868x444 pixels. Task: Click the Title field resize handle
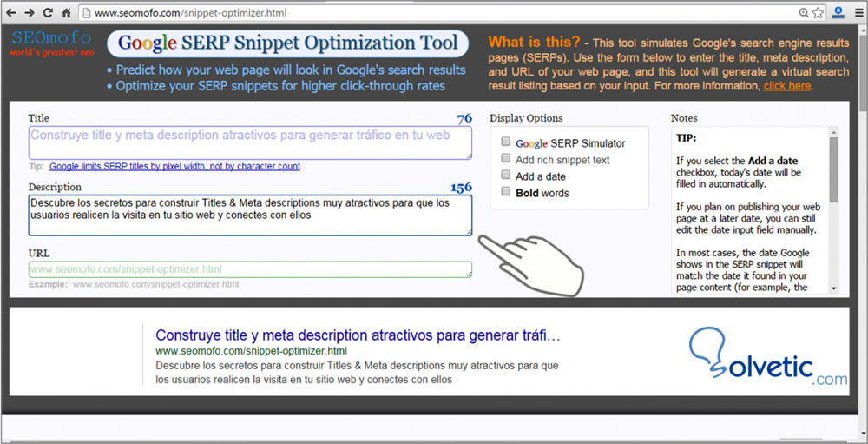tap(469, 157)
